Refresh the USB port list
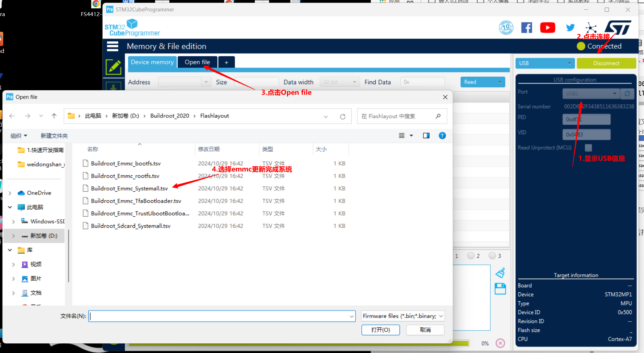644x353 pixels. click(x=627, y=94)
